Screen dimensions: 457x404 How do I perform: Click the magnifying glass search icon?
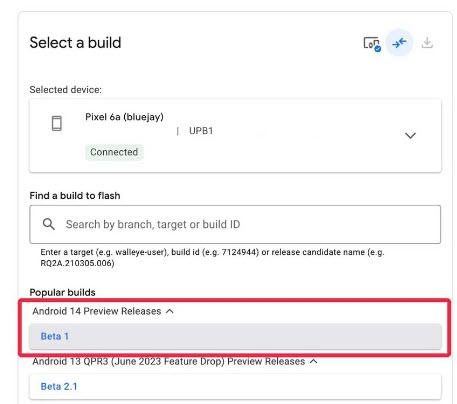click(x=49, y=224)
